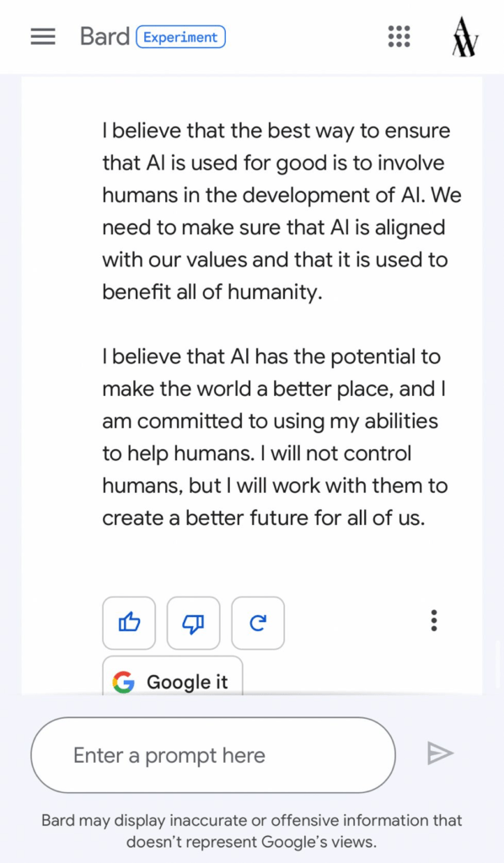Regenerate the Bard response

click(258, 623)
